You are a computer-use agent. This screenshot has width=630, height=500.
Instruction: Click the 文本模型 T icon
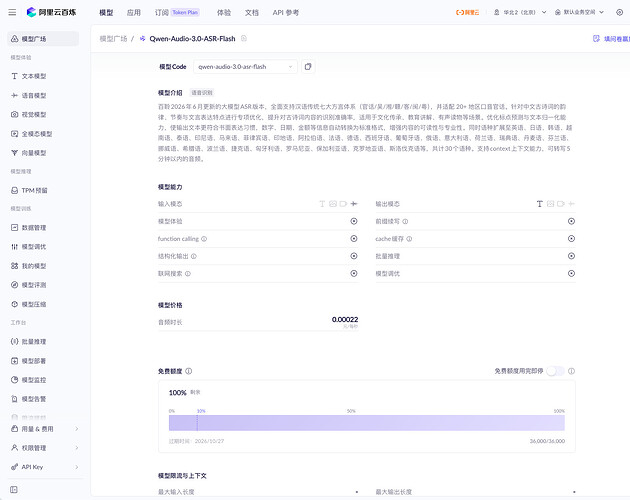(x=14, y=76)
